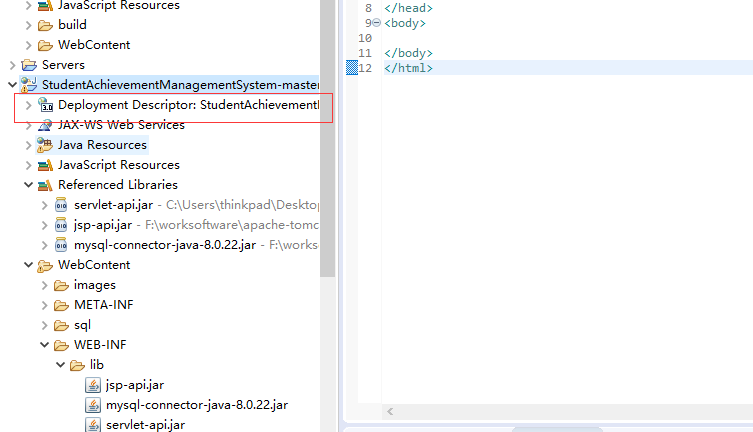Image resolution: width=753 pixels, height=432 pixels.
Task: Click the empty line 10 in editor
Action: click(568, 38)
